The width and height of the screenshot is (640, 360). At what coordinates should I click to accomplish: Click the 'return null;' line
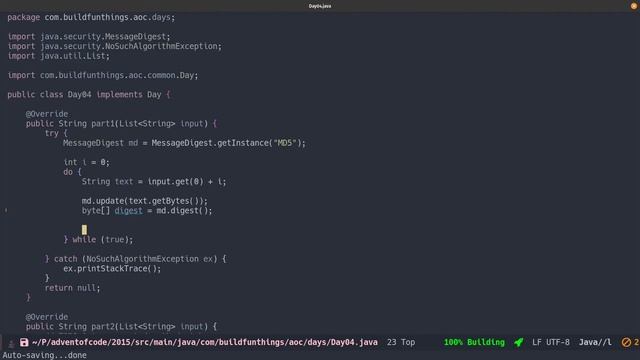pyautogui.click(x=72, y=288)
